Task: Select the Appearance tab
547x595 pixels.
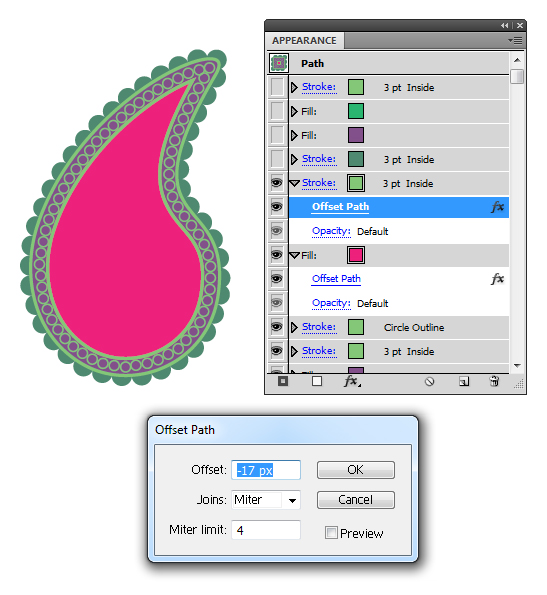Action: click(304, 41)
